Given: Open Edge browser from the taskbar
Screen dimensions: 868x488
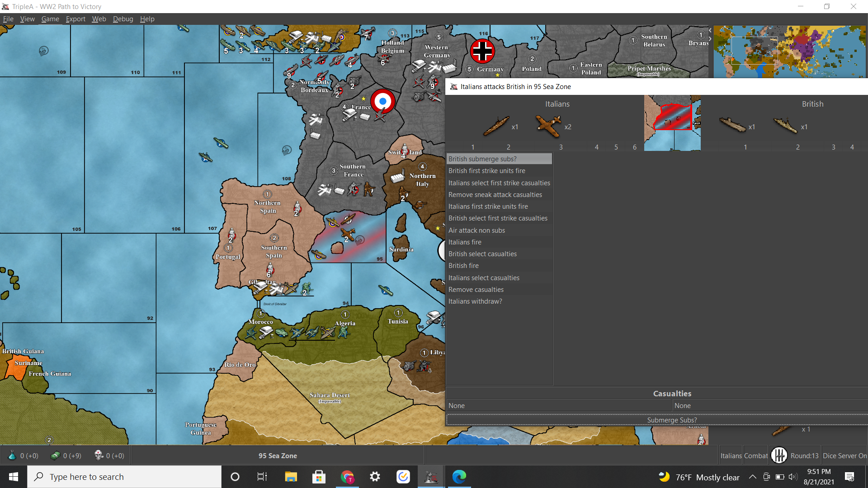Looking at the screenshot, I should click(x=459, y=477).
